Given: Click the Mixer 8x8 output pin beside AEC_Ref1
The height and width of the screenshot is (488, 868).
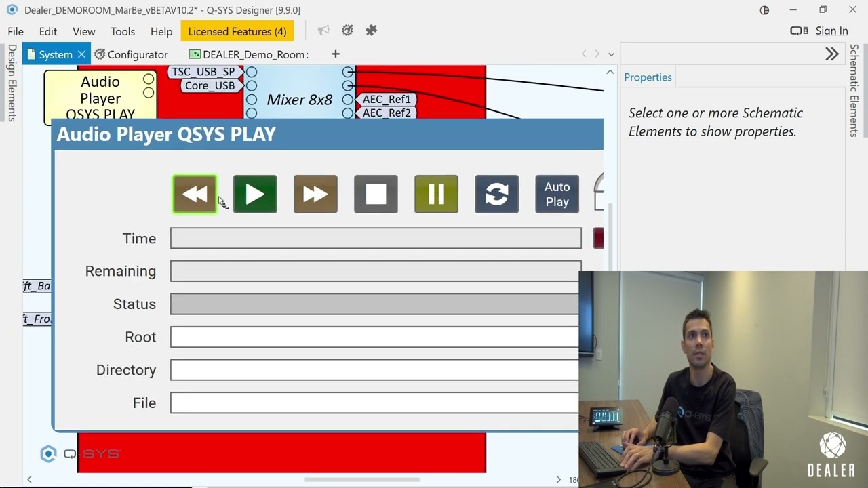Looking at the screenshot, I should point(348,99).
